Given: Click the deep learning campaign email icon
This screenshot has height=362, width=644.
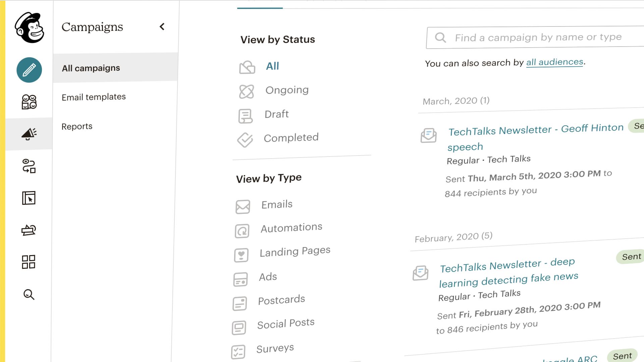Looking at the screenshot, I should tap(421, 273).
